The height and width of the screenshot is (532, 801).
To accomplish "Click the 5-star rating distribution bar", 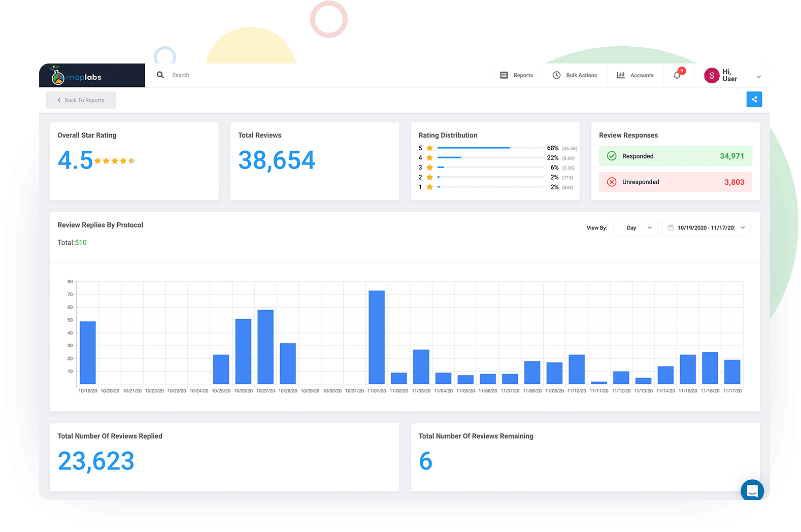I will click(x=473, y=148).
